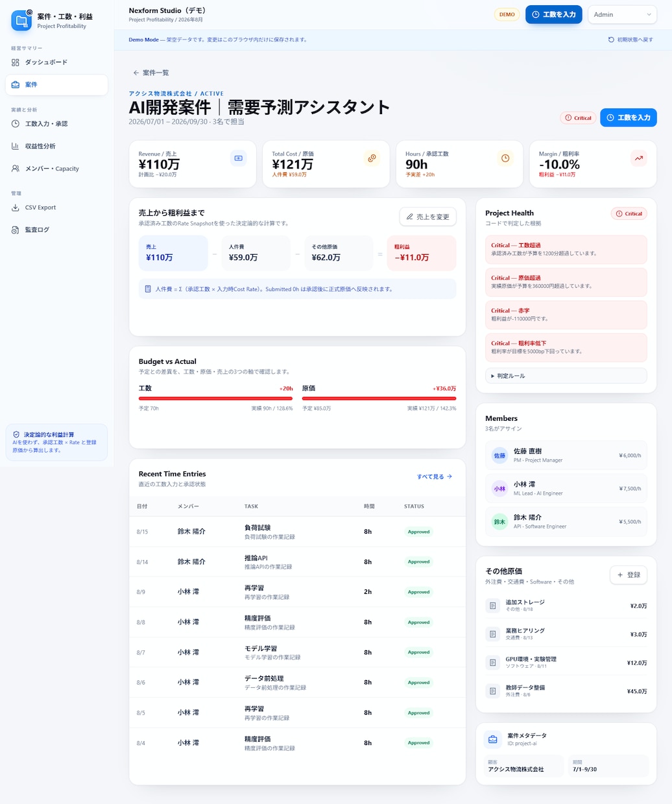Screen dimensions: 672x804
Task: Select the 8/14 推論API time entry
Action: 298,562
